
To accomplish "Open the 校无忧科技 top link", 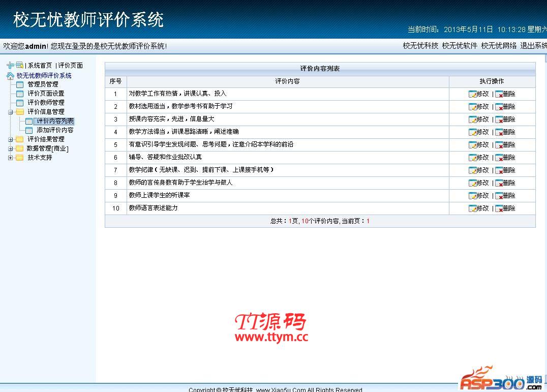I will click(420, 46).
